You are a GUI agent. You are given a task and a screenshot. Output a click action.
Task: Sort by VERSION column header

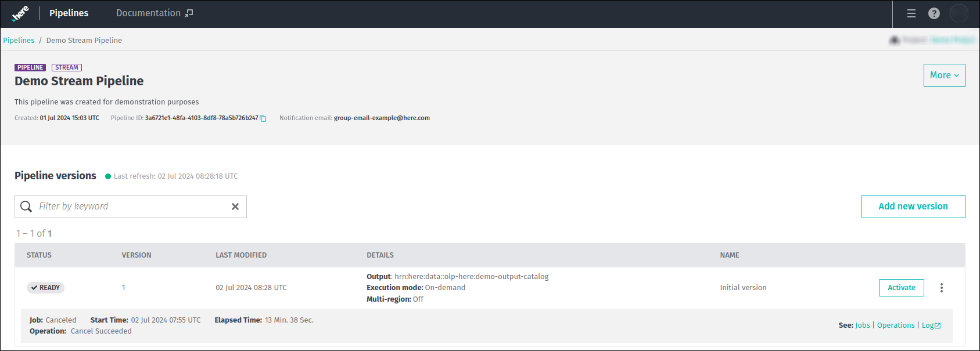coord(137,255)
